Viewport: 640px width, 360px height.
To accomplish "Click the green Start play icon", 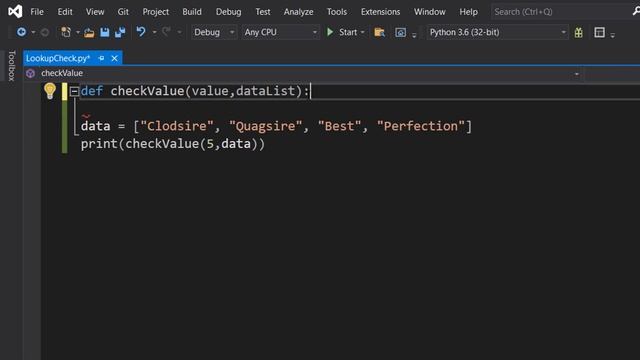I will [330, 32].
